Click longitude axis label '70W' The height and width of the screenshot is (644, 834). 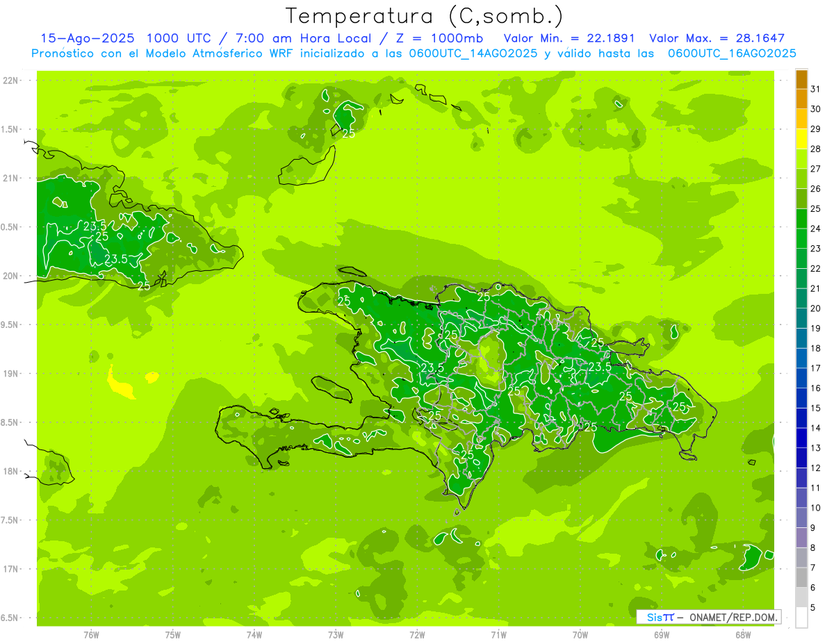[580, 635]
